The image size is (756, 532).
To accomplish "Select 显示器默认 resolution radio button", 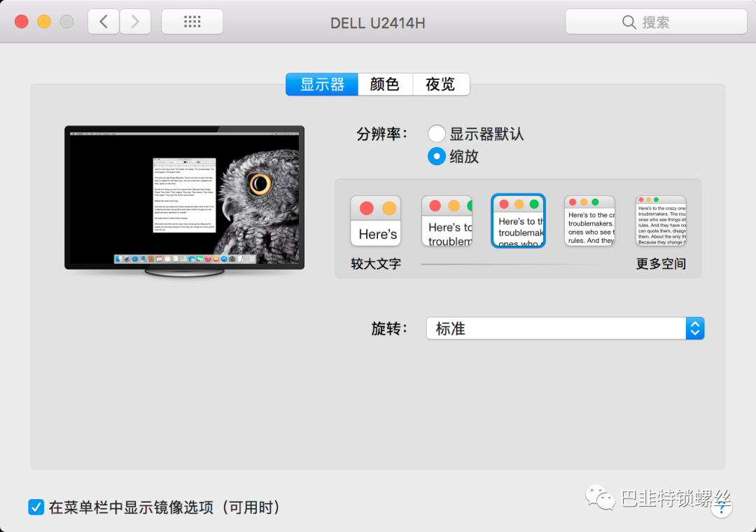I will point(436,134).
